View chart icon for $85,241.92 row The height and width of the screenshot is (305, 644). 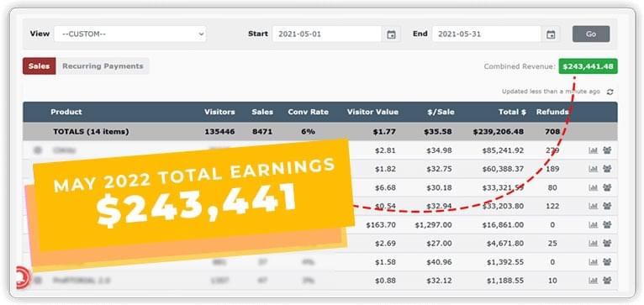coord(593,150)
